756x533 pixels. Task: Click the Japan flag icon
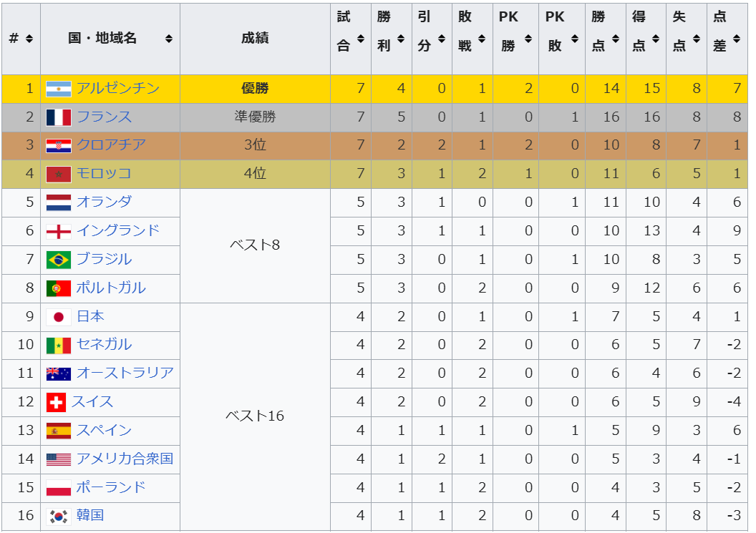pos(58,317)
